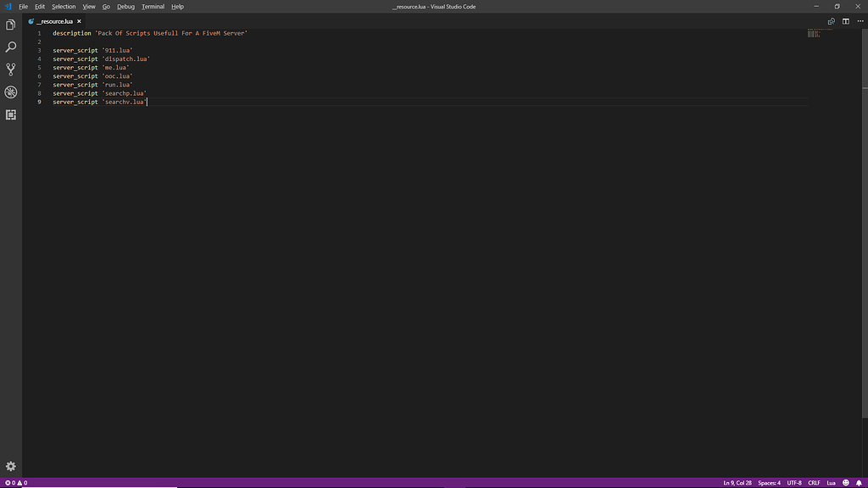Image resolution: width=868 pixels, height=488 pixels.
Task: Open the Debug menu
Action: [x=125, y=6]
